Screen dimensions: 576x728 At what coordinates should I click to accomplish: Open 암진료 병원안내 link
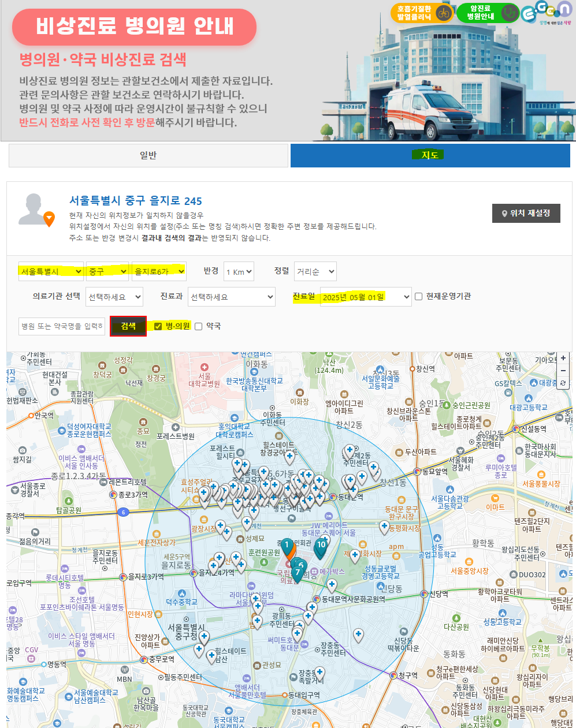click(488, 13)
